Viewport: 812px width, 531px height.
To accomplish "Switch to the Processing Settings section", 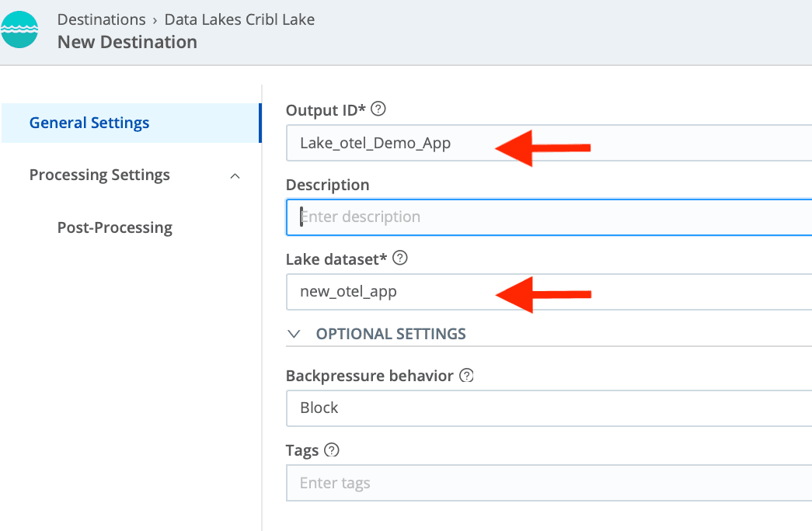I will 99,175.
